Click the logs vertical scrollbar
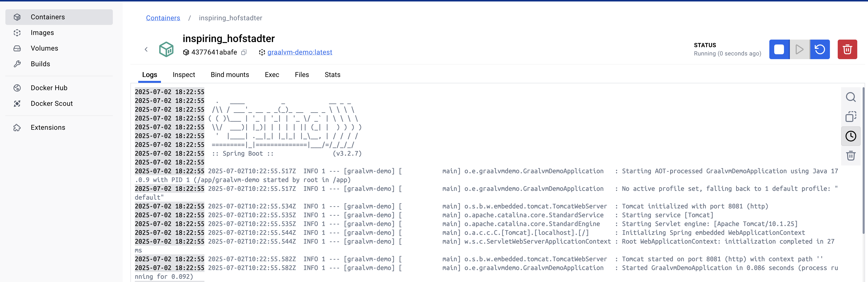 (863, 160)
